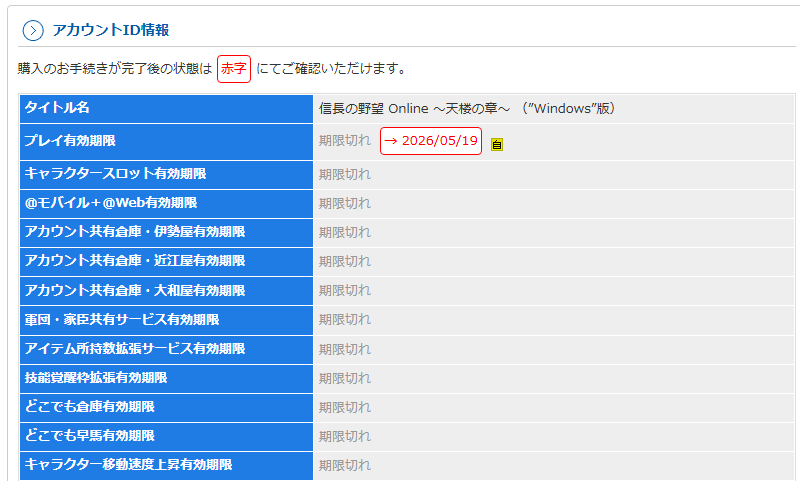Click 期限切れ in the 伊勢屋 row
This screenshot has width=800, height=481.
[x=345, y=233]
